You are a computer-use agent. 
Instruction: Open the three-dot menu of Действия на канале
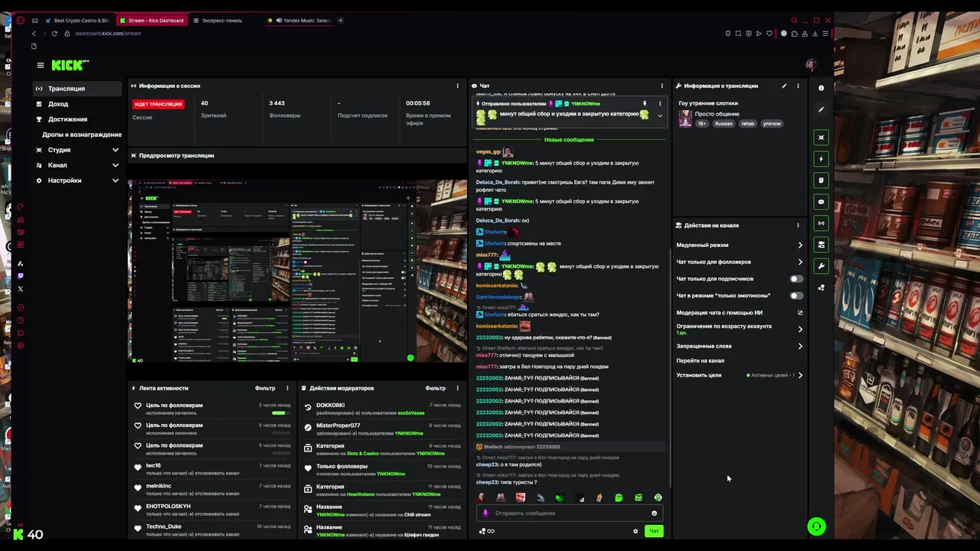click(x=798, y=226)
